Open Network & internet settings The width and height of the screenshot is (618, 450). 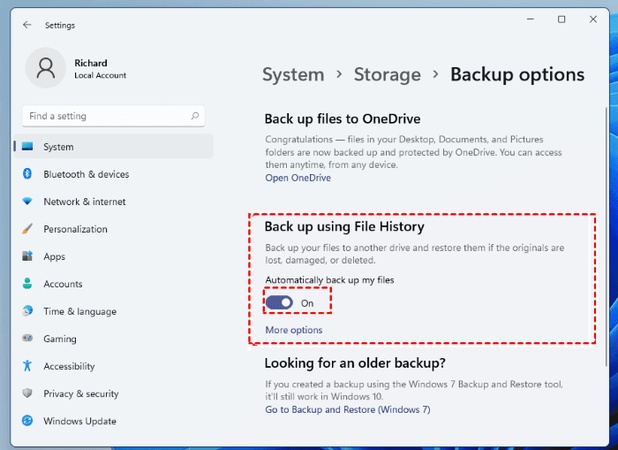pyautogui.click(x=114, y=201)
